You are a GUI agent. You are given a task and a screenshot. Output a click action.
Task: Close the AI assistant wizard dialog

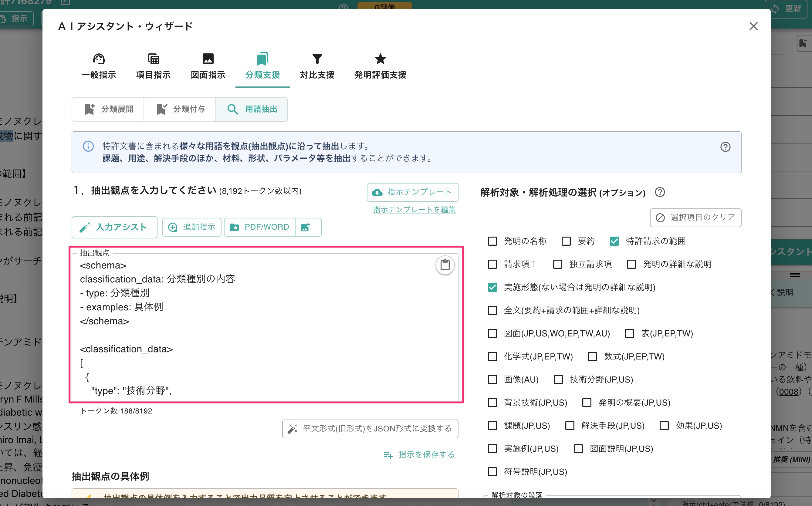[753, 26]
